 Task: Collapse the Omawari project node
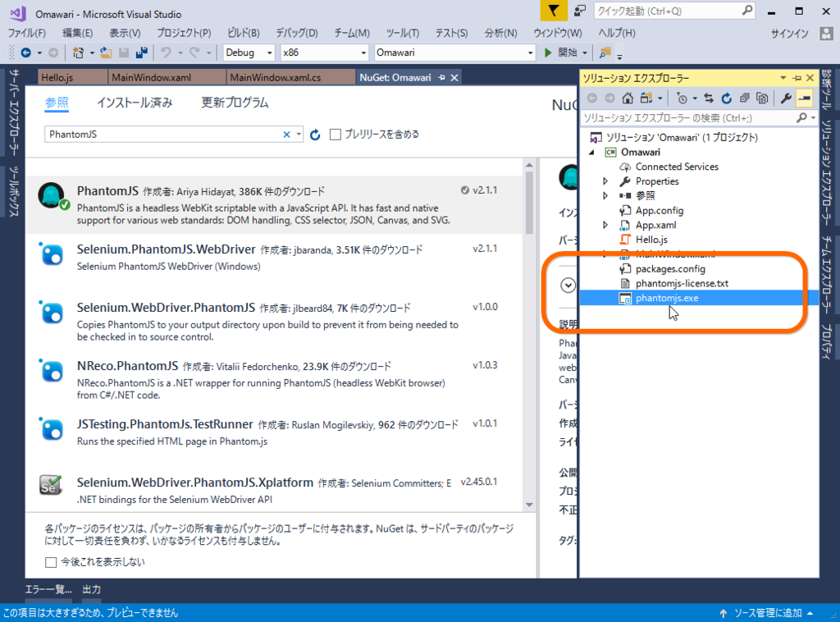[x=592, y=152]
